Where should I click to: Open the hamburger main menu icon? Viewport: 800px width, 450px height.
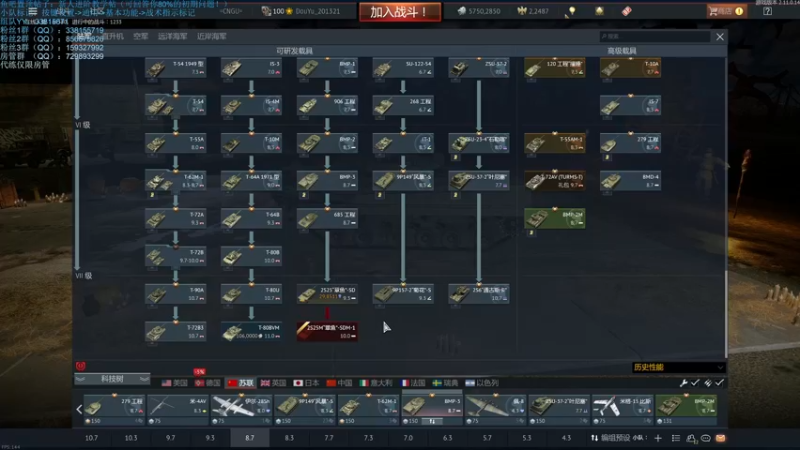point(33,11)
